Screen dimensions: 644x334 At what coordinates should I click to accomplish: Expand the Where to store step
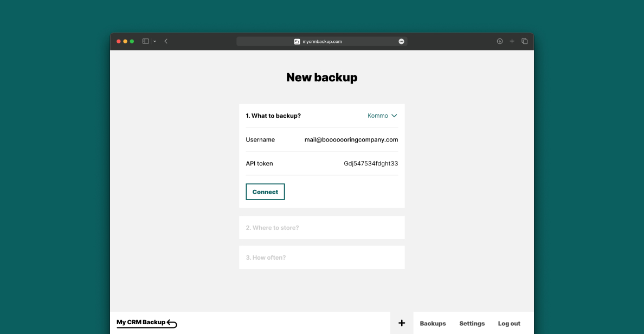click(x=321, y=228)
